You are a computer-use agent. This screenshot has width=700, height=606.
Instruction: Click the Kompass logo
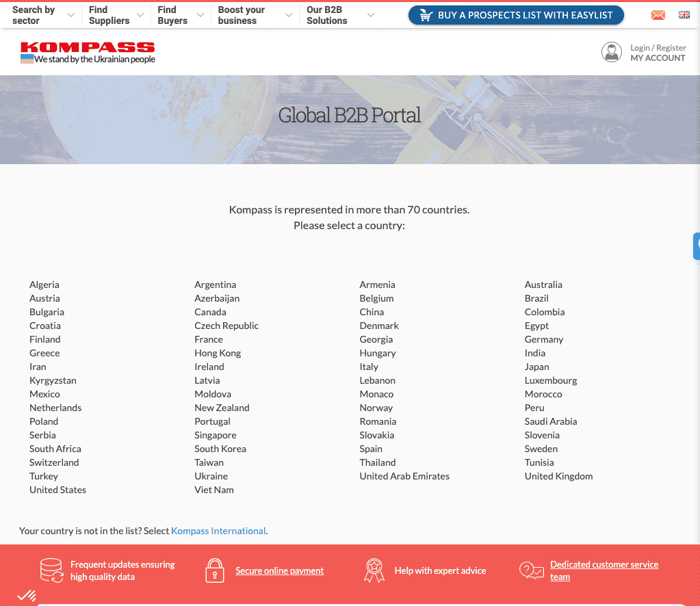coord(88,53)
